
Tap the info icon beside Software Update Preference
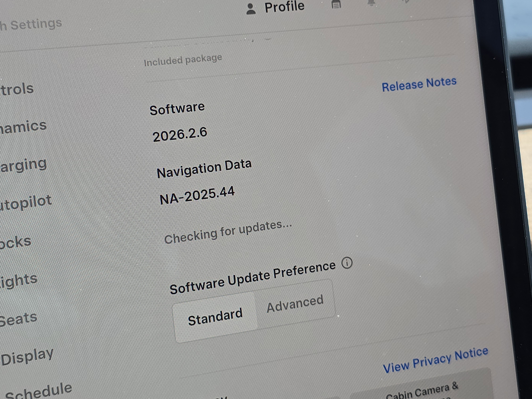tap(347, 263)
